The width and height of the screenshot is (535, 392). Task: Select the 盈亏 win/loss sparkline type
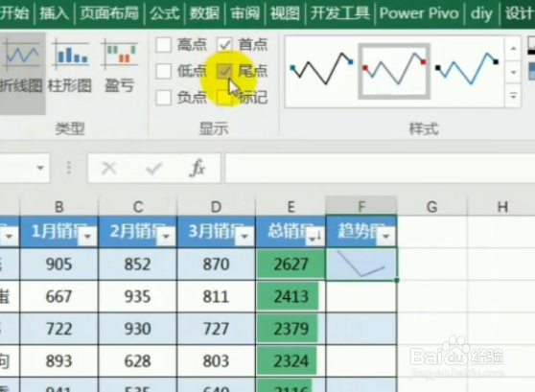click(x=120, y=66)
